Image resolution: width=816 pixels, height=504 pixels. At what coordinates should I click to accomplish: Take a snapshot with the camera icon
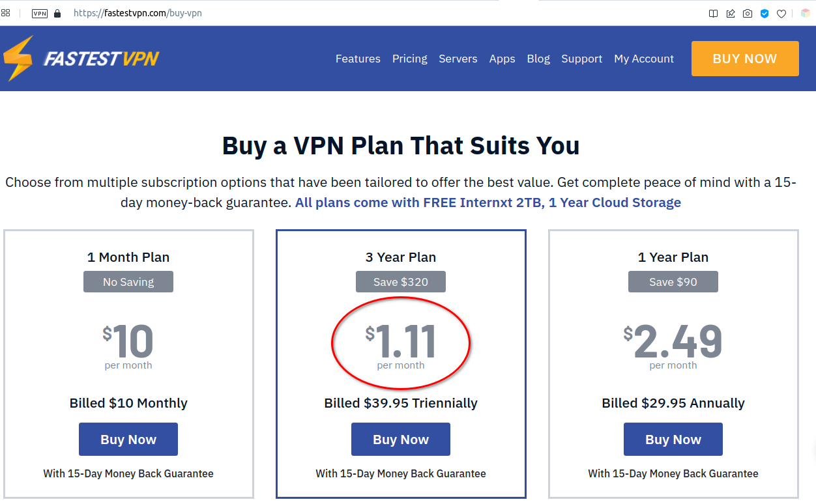coord(748,13)
